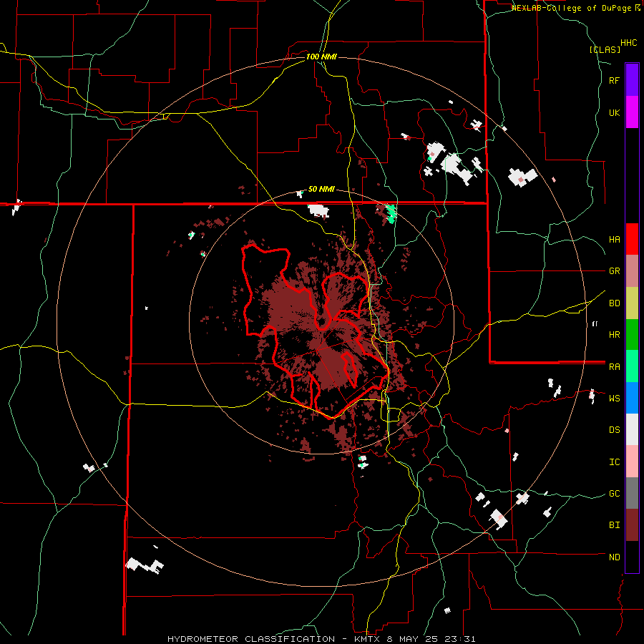Click the brown BI legend swatch

(x=632, y=525)
